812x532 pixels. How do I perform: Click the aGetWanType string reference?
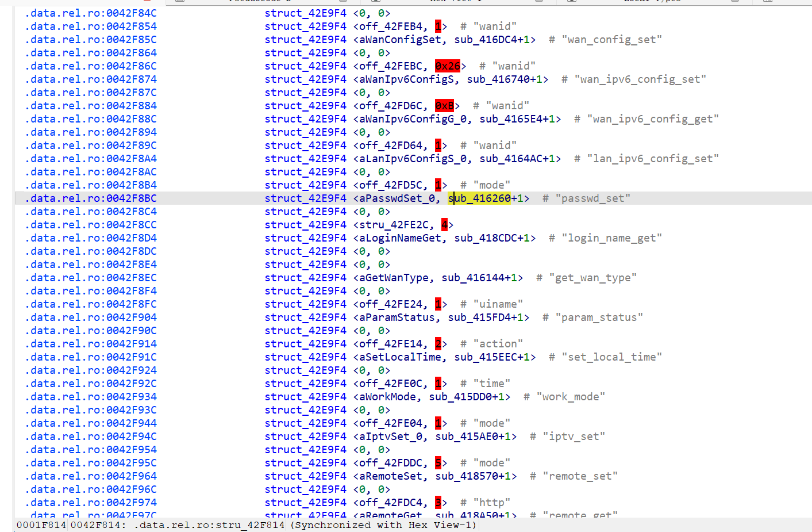click(x=394, y=278)
